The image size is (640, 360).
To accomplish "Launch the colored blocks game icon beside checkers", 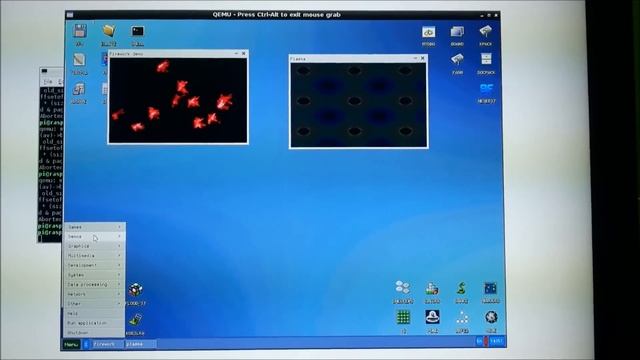I will tap(432, 288).
